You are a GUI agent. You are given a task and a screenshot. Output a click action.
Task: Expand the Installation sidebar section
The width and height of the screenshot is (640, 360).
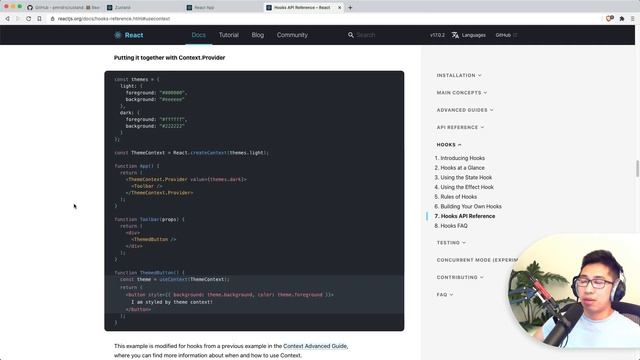459,76
